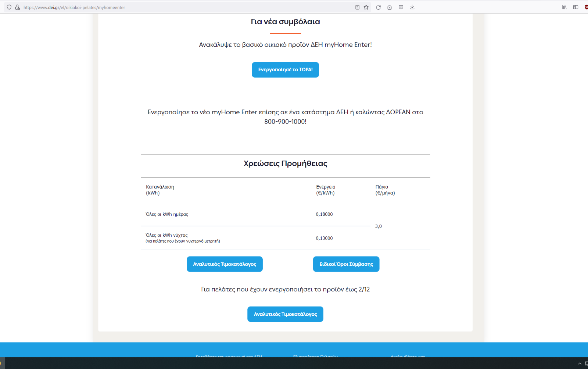Go to the browser home page
Viewport: 588px width, 369px height.
[x=390, y=7]
